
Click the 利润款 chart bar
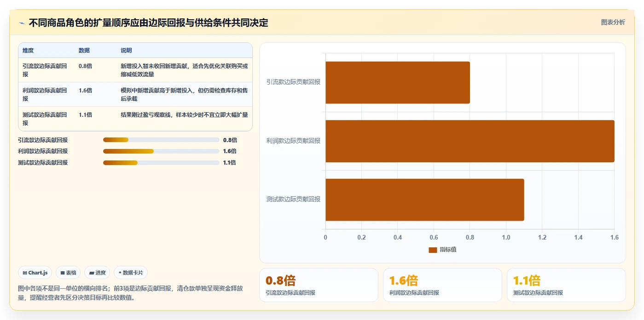tap(470, 141)
